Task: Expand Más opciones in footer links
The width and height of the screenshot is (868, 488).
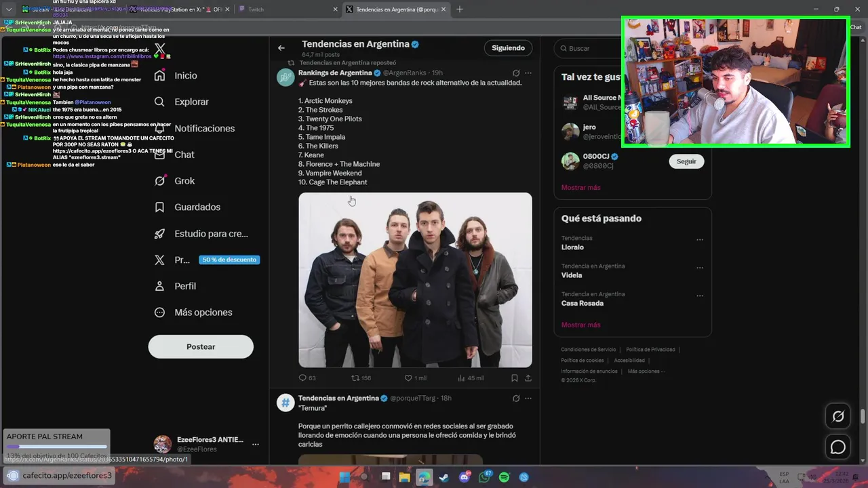Action: tap(646, 371)
